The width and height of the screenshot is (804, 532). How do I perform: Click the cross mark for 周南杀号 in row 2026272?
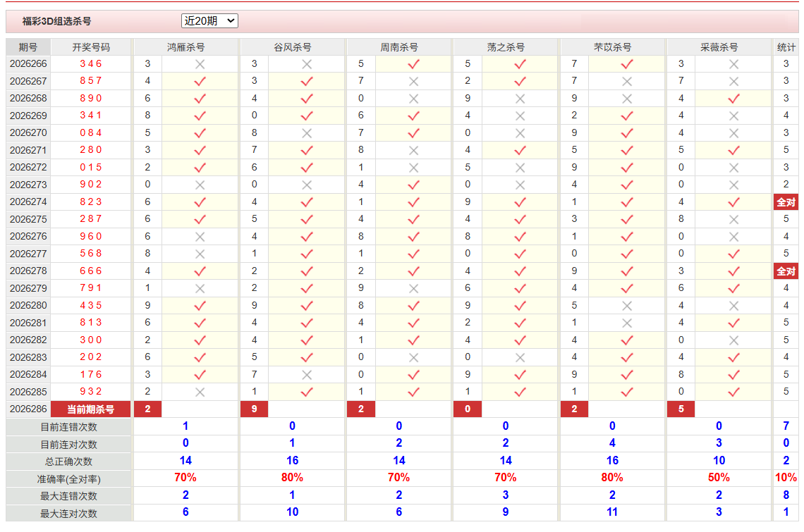[x=413, y=168]
